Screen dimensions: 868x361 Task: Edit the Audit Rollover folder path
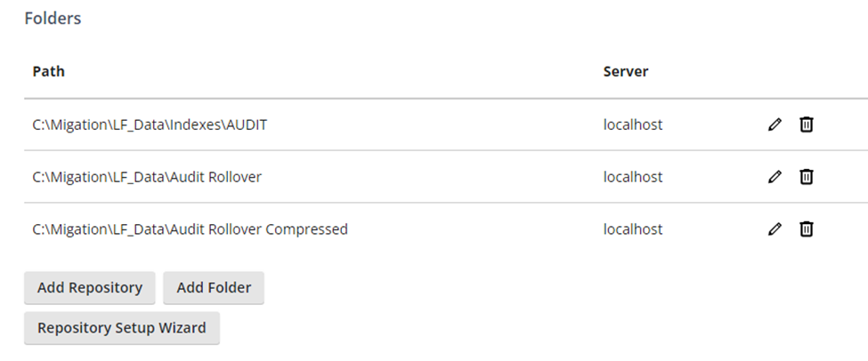tap(775, 176)
